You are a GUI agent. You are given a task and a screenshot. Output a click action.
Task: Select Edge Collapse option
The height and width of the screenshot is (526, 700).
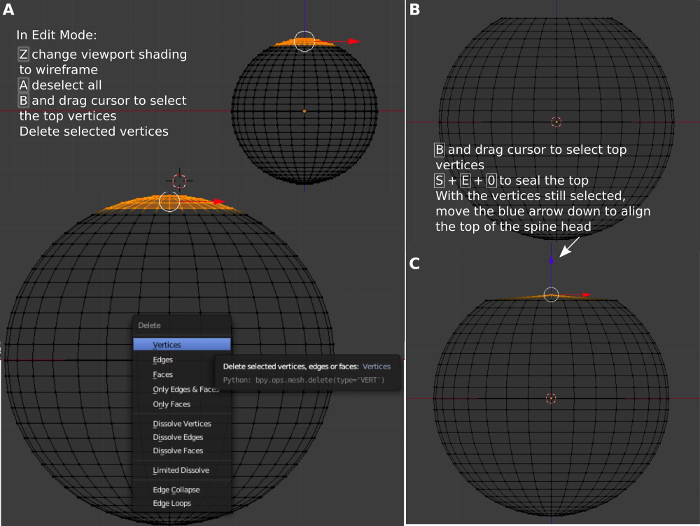click(182, 490)
